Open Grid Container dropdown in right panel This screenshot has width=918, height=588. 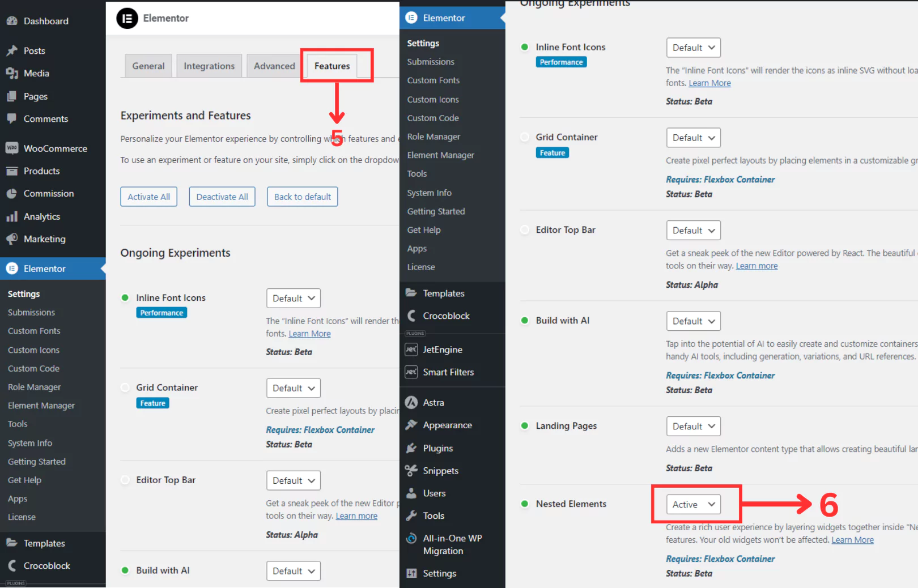[694, 138]
